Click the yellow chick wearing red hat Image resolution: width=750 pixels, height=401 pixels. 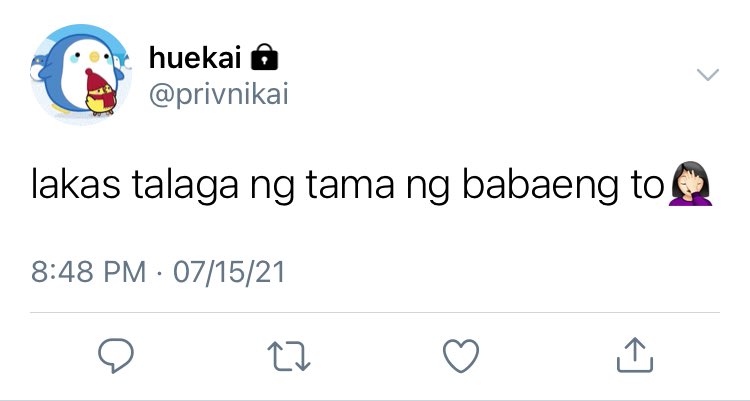(x=100, y=92)
